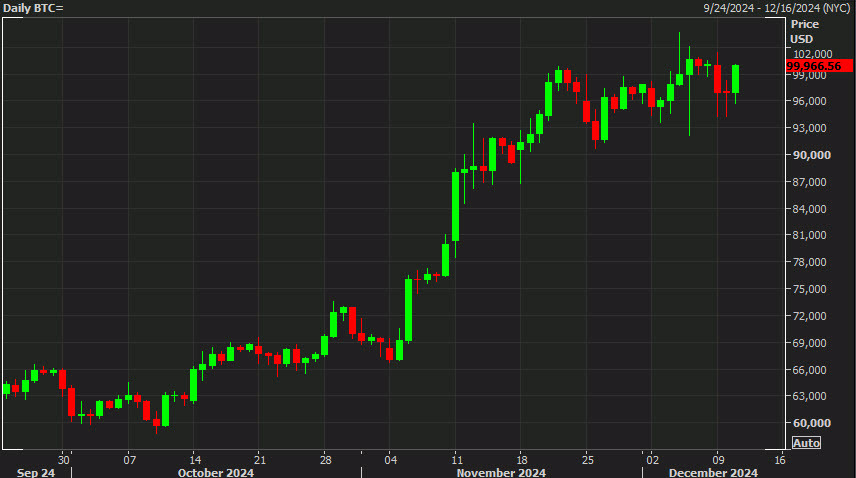Click the 93,000 price axis label
Image resolution: width=856 pixels, height=478 pixels.
pyautogui.click(x=810, y=128)
